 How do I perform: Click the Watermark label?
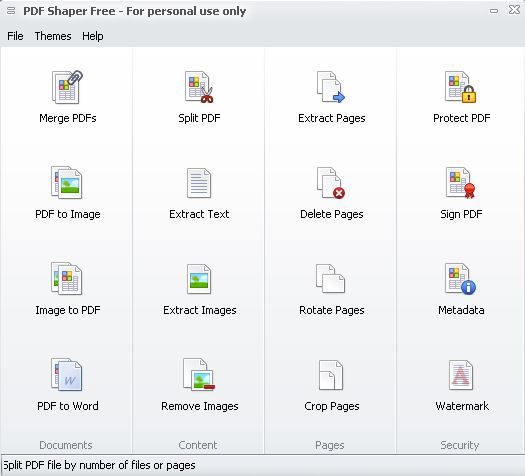[x=462, y=406]
